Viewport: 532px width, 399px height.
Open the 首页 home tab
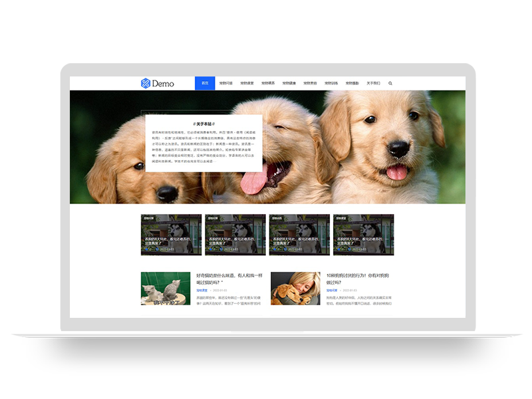[x=205, y=84]
